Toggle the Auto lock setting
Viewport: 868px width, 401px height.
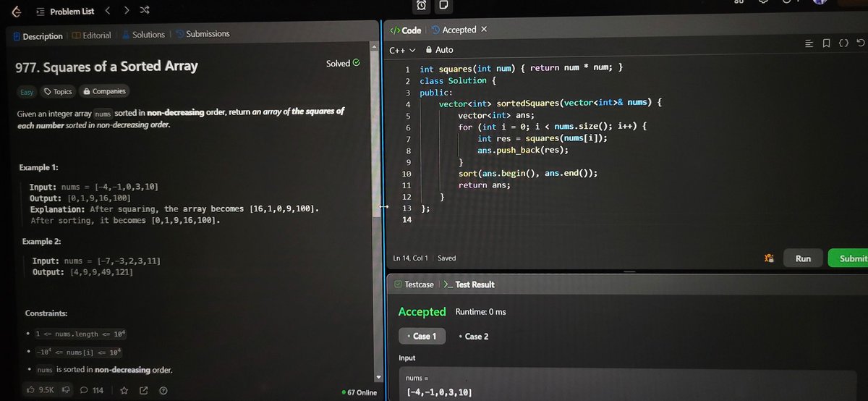[440, 50]
